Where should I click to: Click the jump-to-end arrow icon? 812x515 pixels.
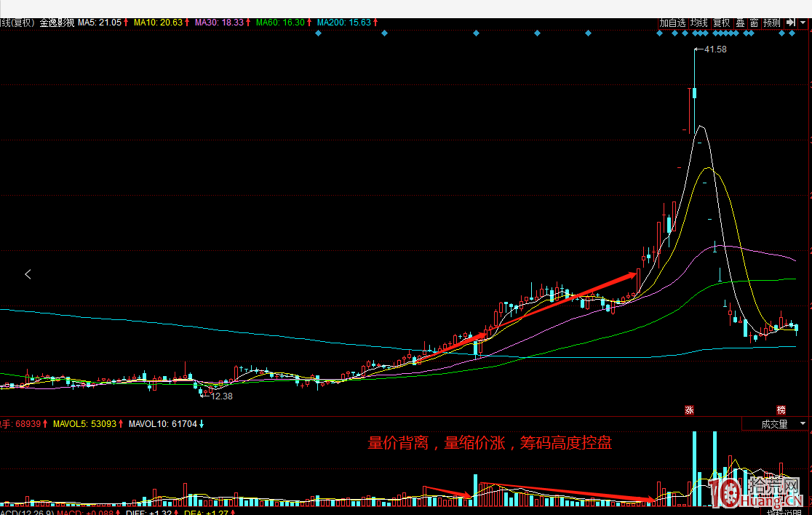tap(790, 23)
